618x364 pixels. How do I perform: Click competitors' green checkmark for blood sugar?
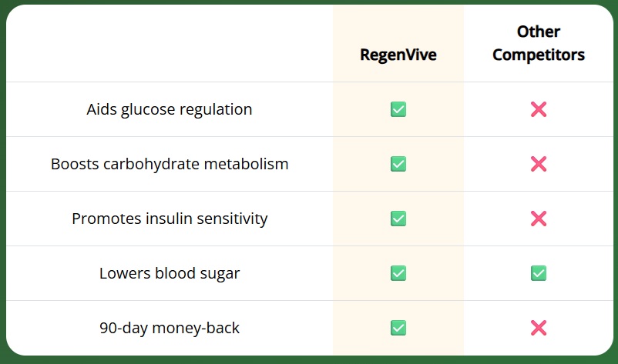tap(539, 273)
